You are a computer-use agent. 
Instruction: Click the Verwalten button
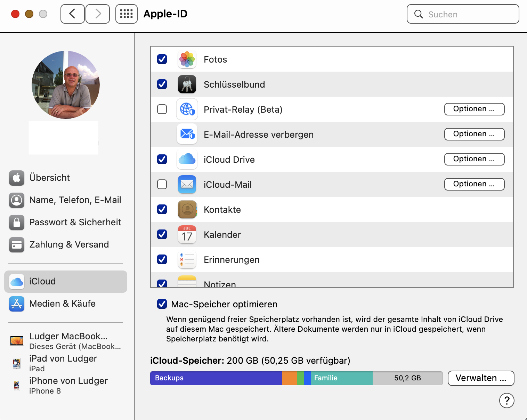coord(480,378)
